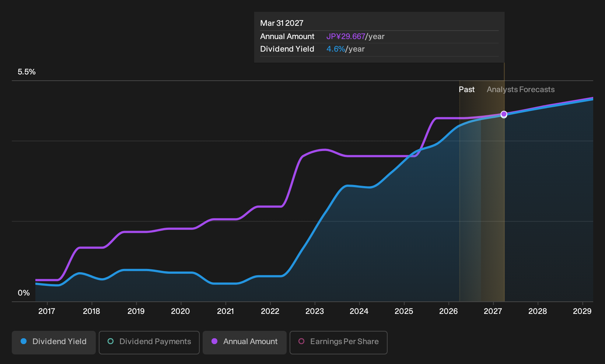Click the purple Annual Amount dot icon
605x364 pixels.
coord(214,341)
